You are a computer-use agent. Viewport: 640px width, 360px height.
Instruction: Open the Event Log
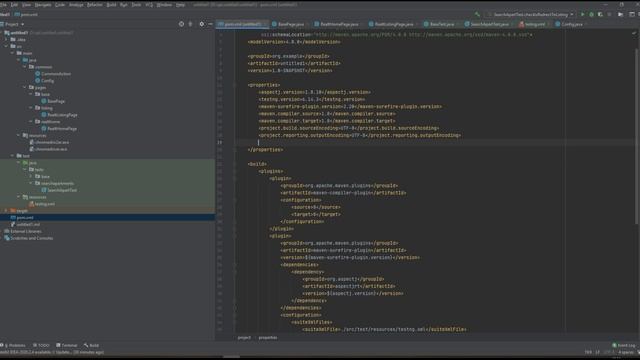pyautogui.click(x=624, y=345)
